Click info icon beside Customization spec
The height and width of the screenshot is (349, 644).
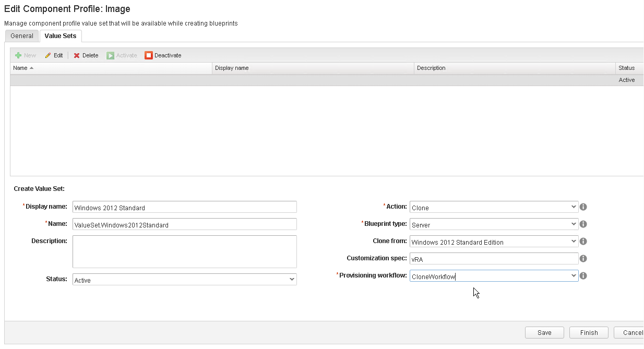tap(583, 258)
